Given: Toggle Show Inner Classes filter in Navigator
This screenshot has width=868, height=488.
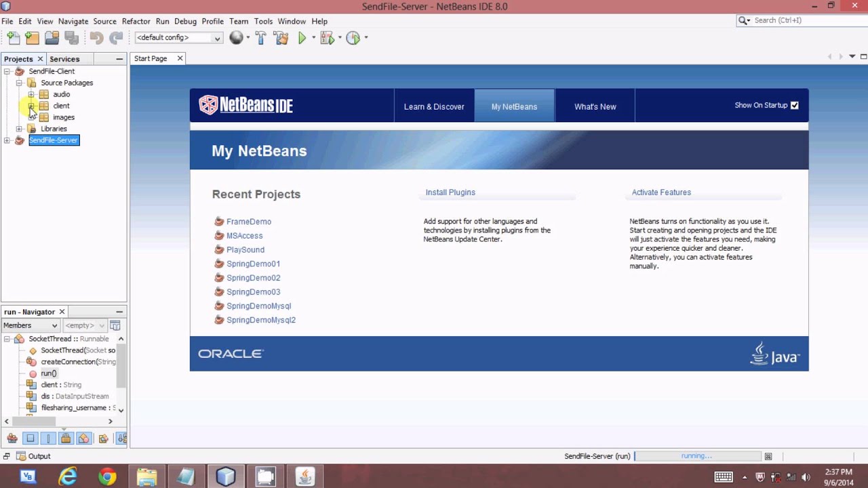Looking at the screenshot, I should coord(83,439).
